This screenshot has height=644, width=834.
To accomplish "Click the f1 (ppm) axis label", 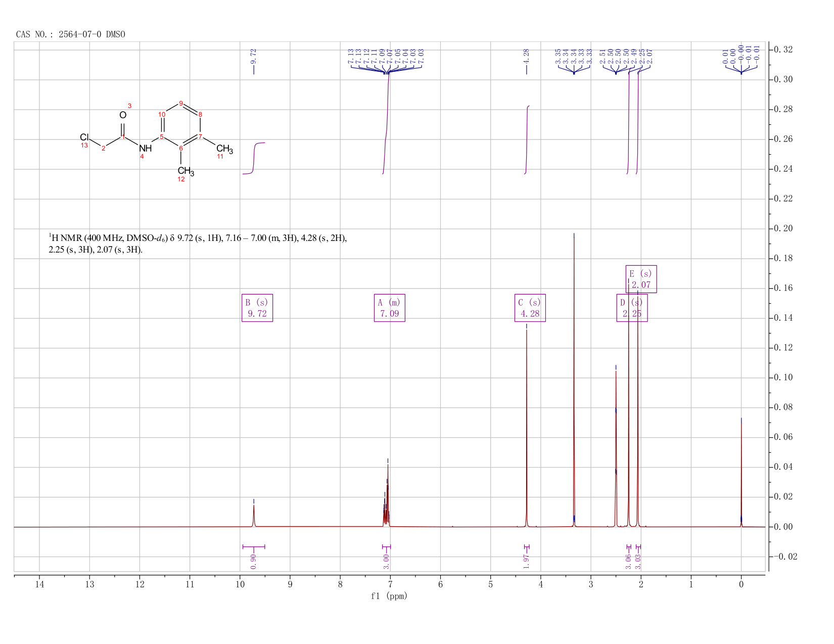I will click(389, 596).
